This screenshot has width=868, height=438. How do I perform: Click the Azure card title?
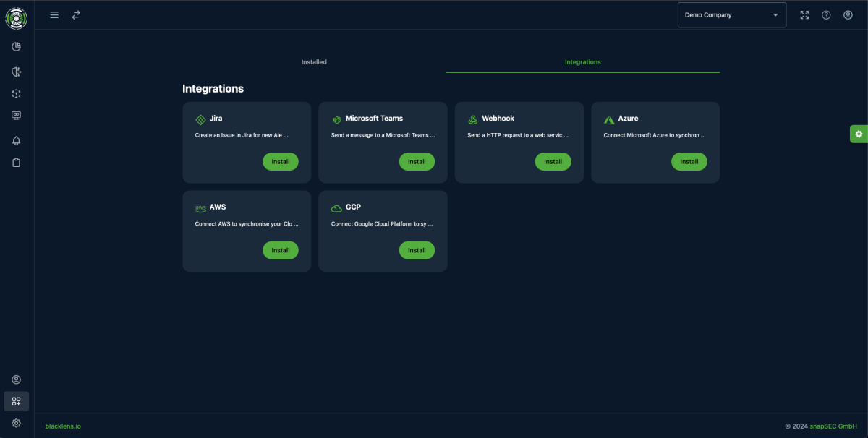(x=628, y=119)
